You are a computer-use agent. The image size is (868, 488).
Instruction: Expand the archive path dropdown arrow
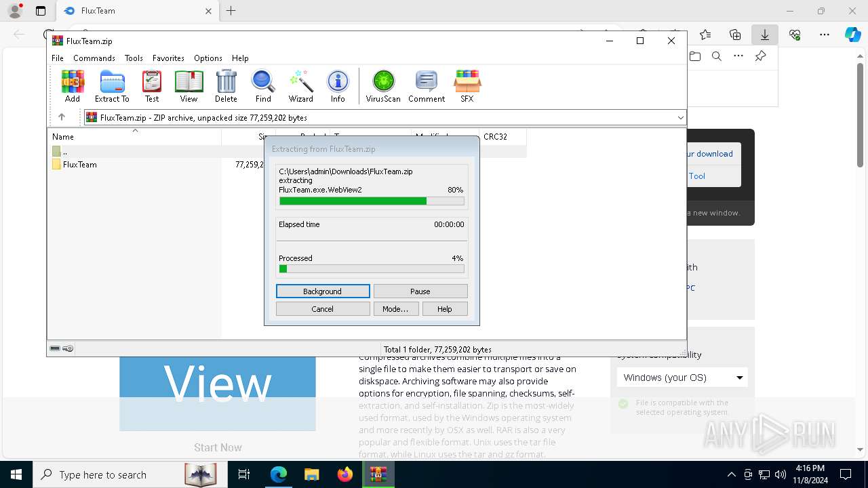pyautogui.click(x=680, y=118)
